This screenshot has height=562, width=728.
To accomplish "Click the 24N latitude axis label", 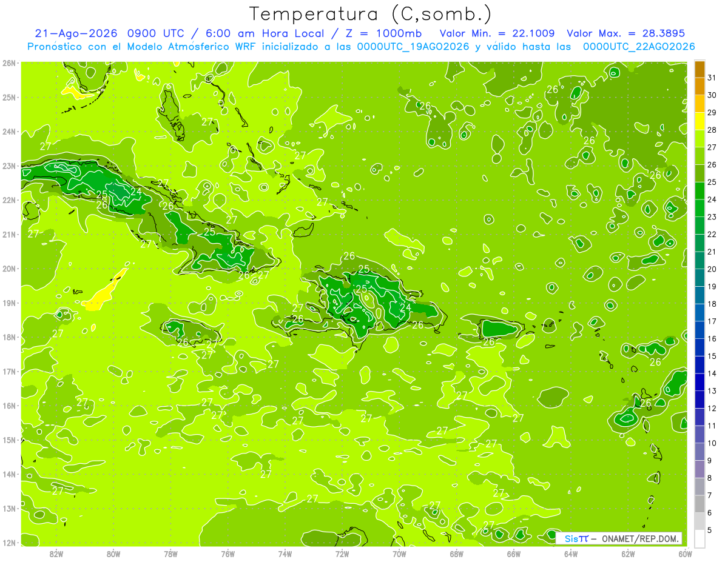I will (9, 132).
